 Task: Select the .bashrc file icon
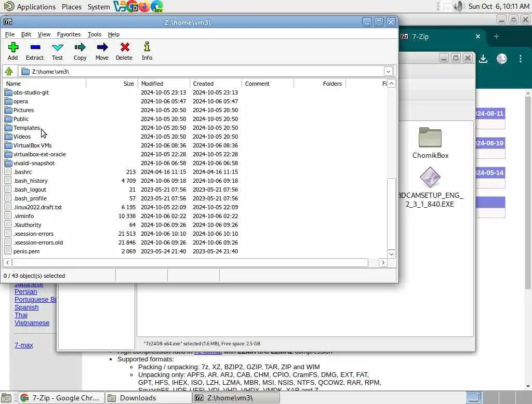click(x=8, y=171)
